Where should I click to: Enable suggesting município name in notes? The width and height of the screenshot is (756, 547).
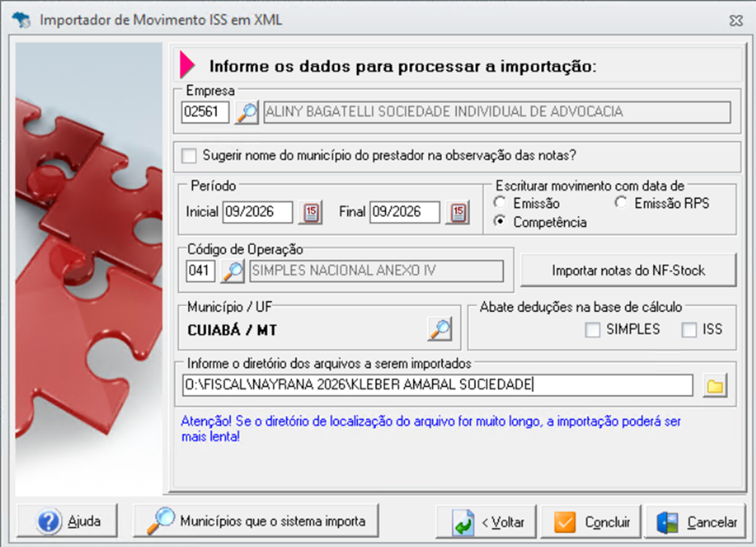coord(189,156)
